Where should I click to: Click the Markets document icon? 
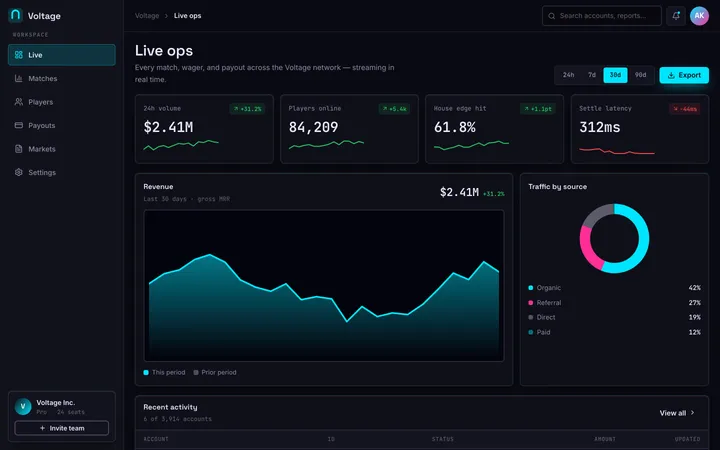(18, 149)
